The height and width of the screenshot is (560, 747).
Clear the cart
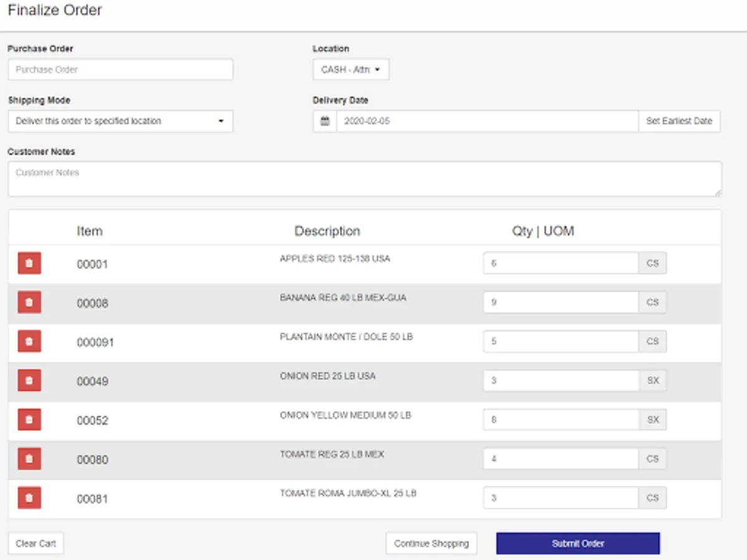36,543
